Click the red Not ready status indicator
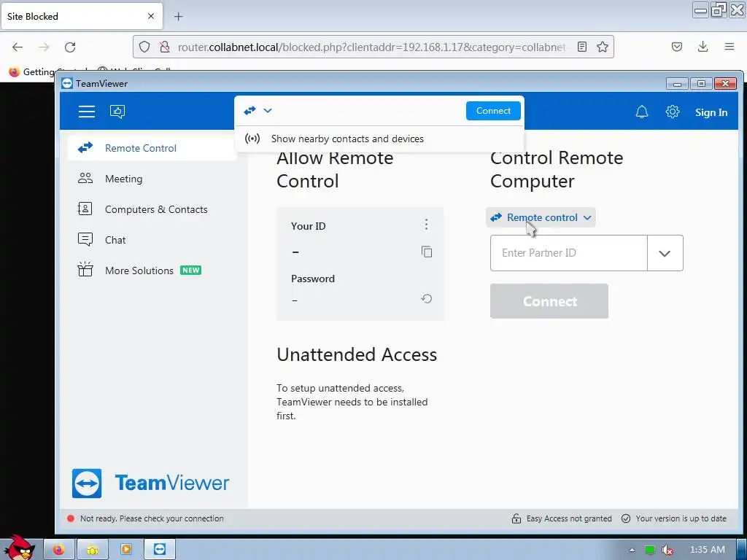This screenshot has height=560, width=747. click(71, 518)
